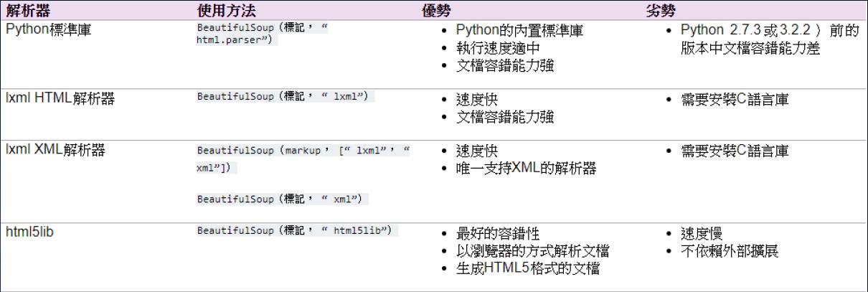Click the 唯一支持XML的解析器 bullet

tap(526, 167)
